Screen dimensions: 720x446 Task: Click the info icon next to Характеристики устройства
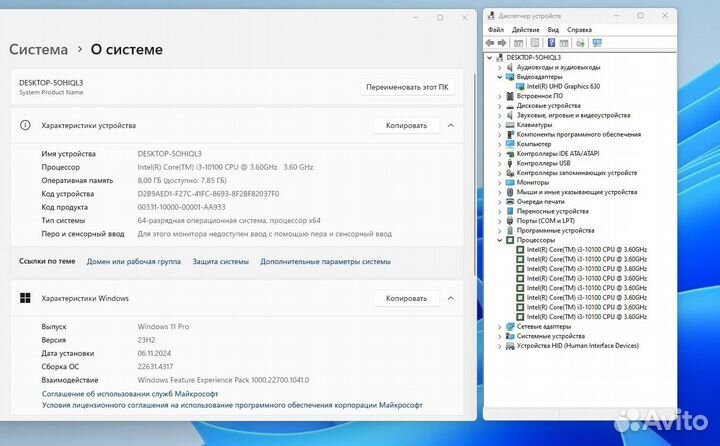25,125
